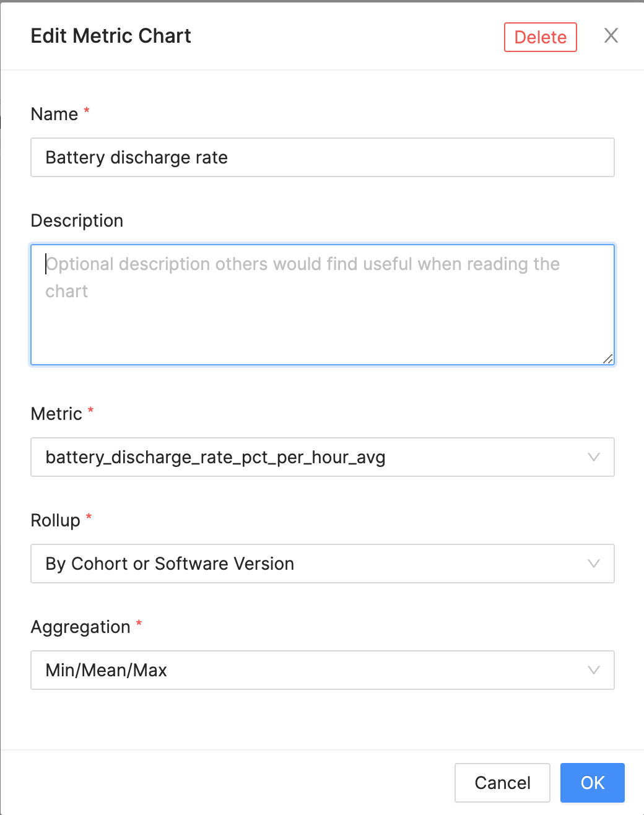Confirm changes with the OK button
This screenshot has width=644, height=815.
point(591,782)
